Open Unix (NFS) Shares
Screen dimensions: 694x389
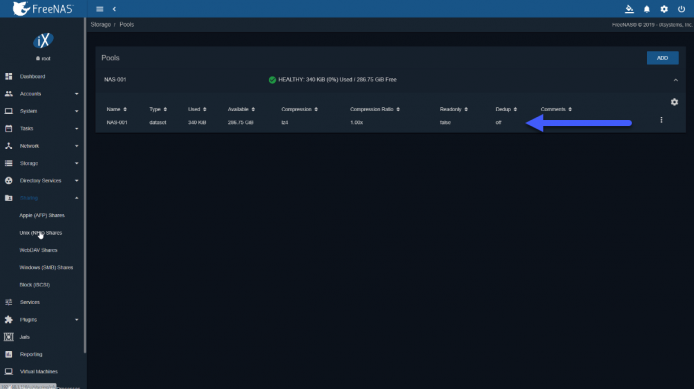coord(41,233)
